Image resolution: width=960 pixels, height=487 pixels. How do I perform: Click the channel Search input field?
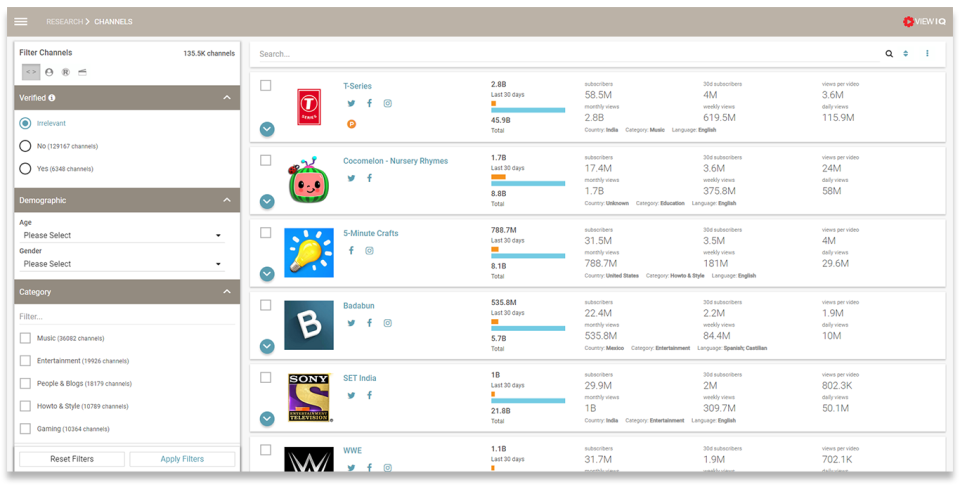click(569, 54)
